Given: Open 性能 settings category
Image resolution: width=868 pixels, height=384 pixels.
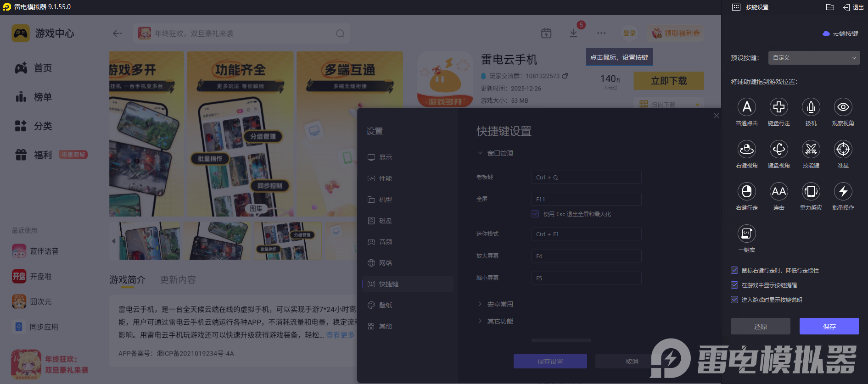Looking at the screenshot, I should (408, 178).
